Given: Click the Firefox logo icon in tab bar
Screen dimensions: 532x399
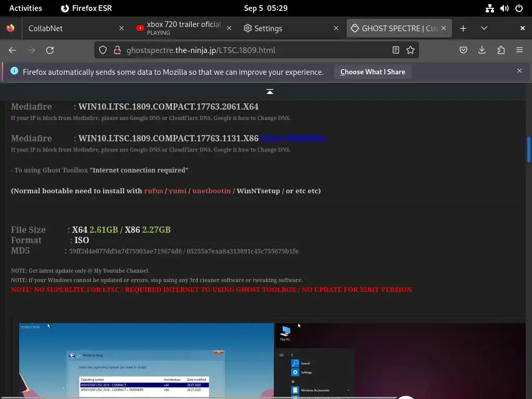Looking at the screenshot, I should pyautogui.click(x=10, y=28).
